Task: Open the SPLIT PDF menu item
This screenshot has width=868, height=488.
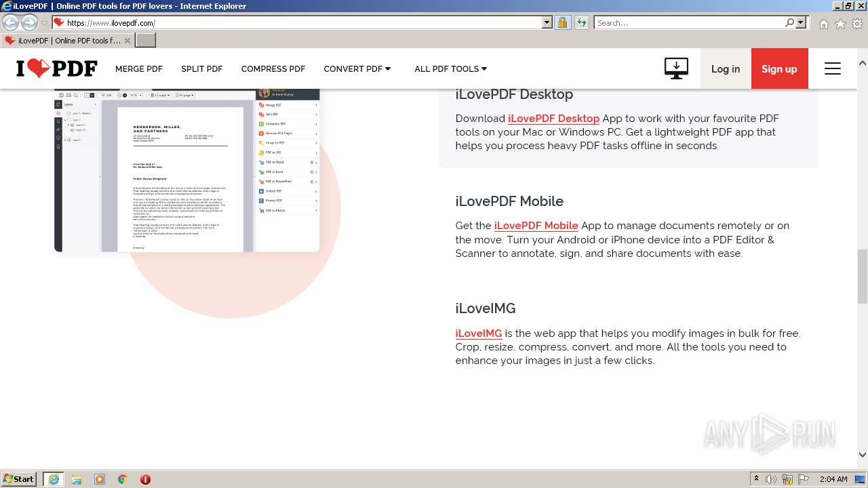Action: click(x=202, y=68)
